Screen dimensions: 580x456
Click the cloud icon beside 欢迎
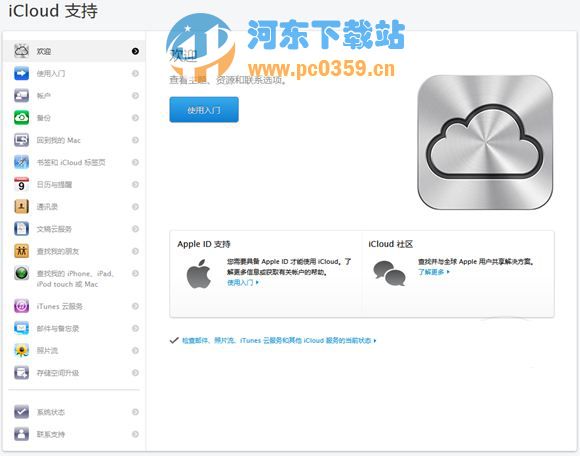point(21,51)
